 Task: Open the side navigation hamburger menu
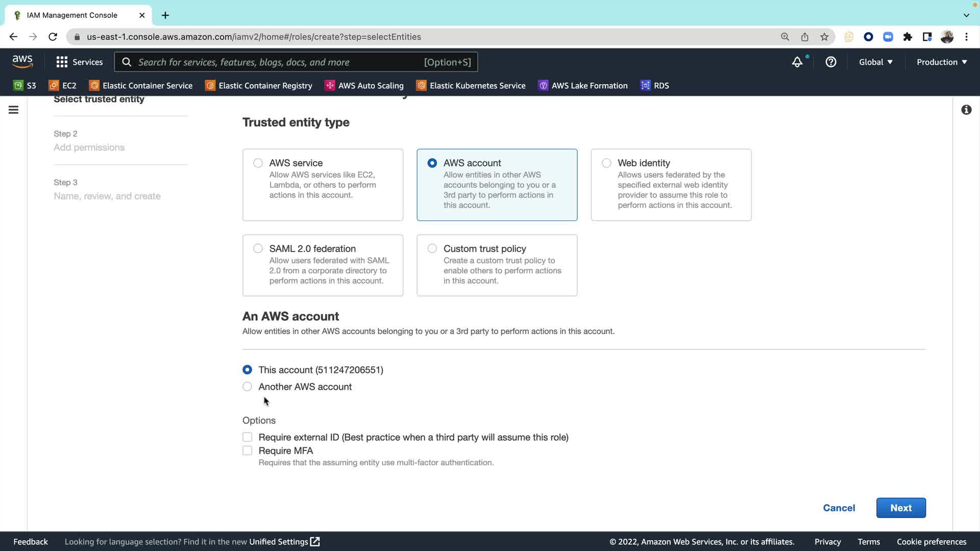point(14,110)
